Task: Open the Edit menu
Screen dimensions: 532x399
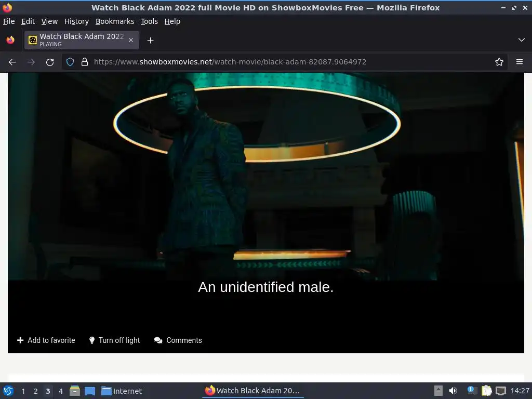Action: [28, 21]
